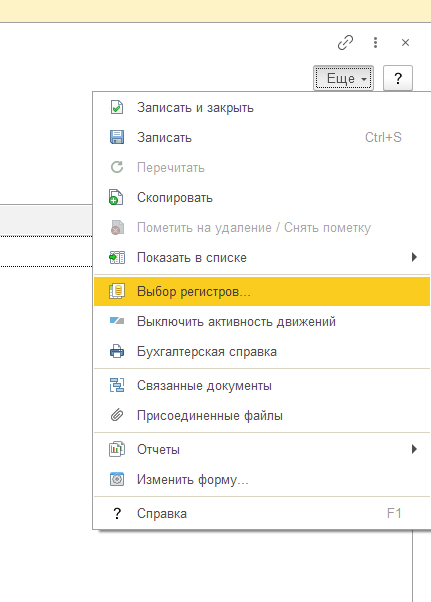Choose Скопировать in the menu

[x=175, y=198]
